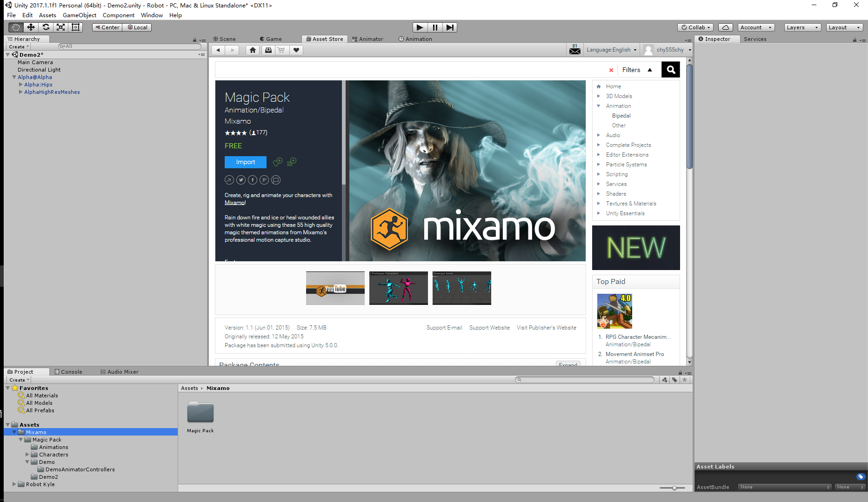Switch to the Services tab
Image resolution: width=868 pixels, height=502 pixels.
click(x=755, y=39)
